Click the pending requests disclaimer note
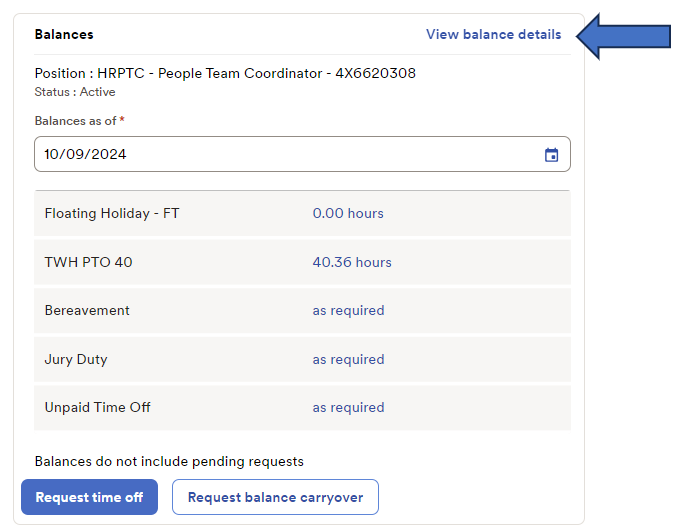This screenshot has width=679, height=529. coord(169,461)
